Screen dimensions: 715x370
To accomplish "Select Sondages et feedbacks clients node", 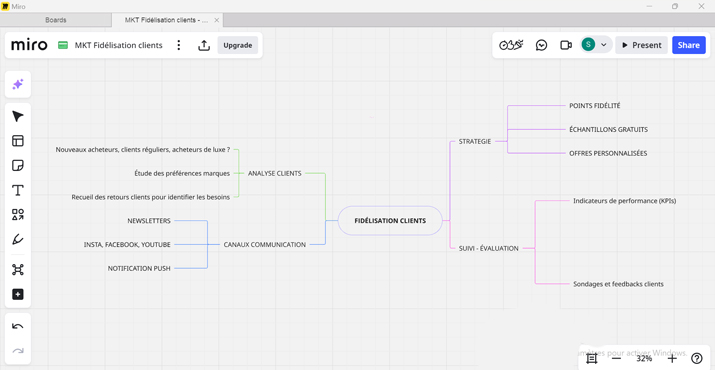I will (x=618, y=284).
